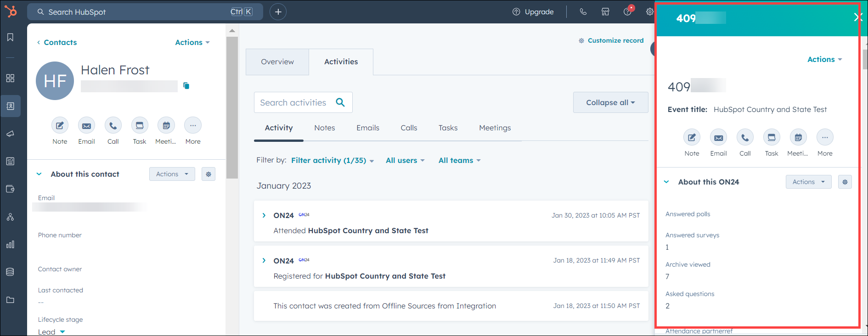Click the Search HubSpot field
Viewport: 868px width, 336px height.
pyautogui.click(x=145, y=12)
